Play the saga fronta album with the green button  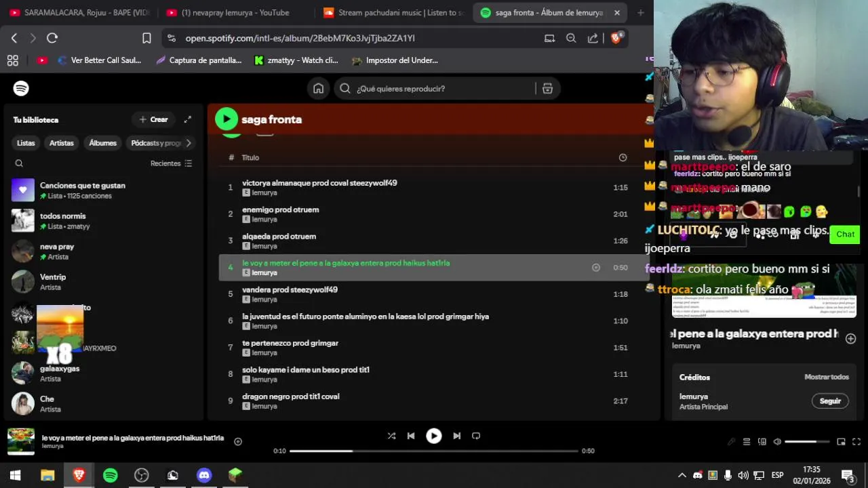[226, 119]
